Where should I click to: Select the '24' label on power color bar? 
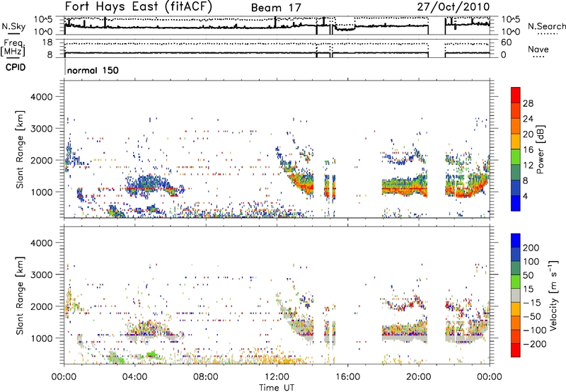pyautogui.click(x=528, y=119)
